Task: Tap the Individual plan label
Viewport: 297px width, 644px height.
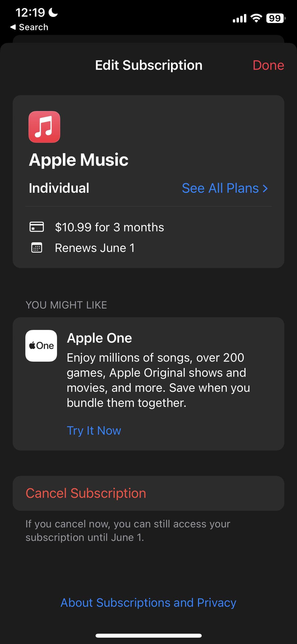Action: [x=59, y=188]
